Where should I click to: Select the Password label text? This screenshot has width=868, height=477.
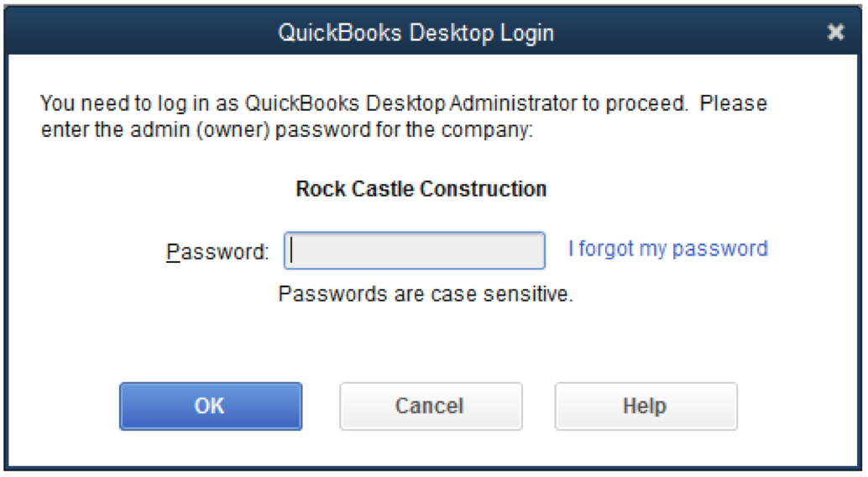[217, 252]
